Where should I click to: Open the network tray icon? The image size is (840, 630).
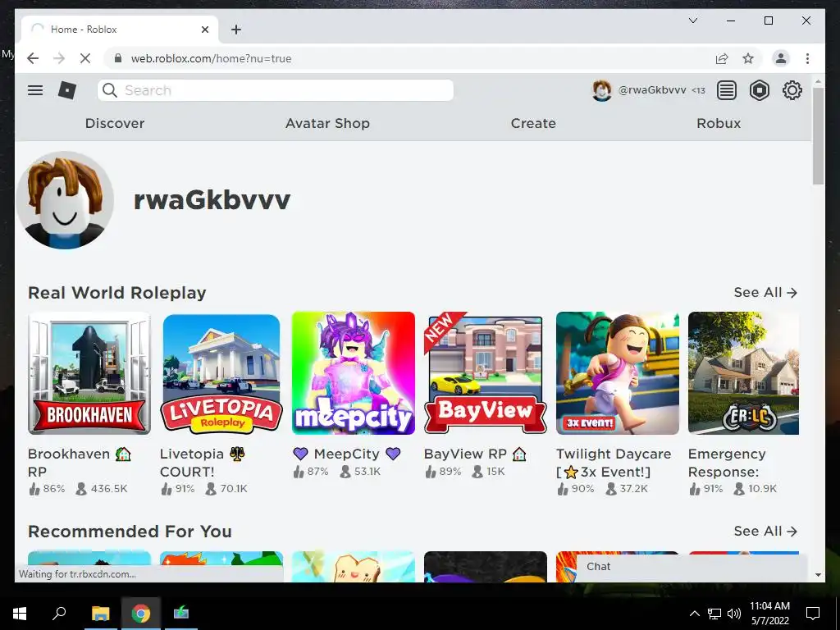(x=714, y=614)
